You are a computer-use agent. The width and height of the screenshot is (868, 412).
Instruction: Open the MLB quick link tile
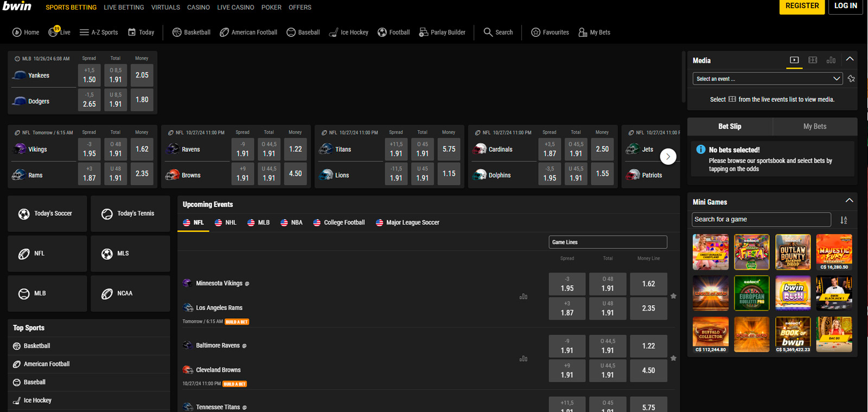(47, 293)
